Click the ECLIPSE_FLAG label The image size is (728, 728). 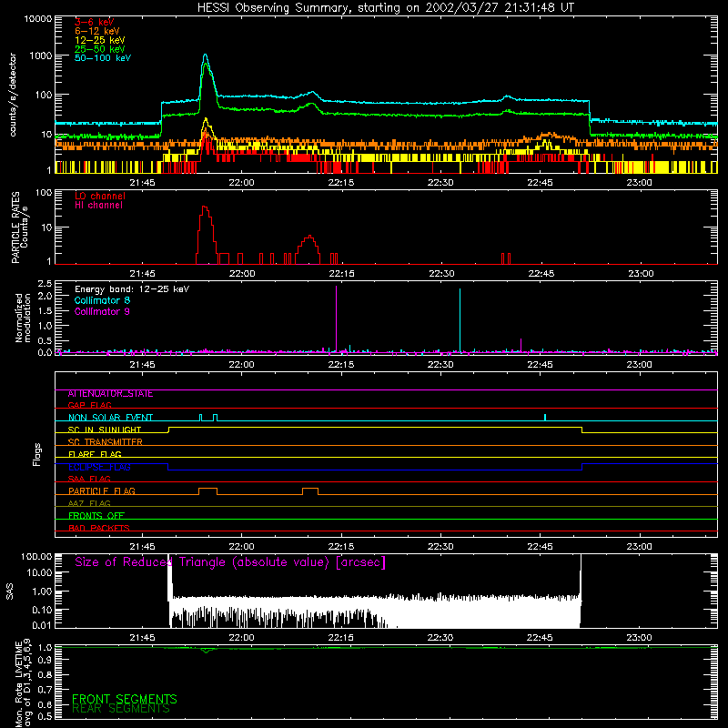99,467
